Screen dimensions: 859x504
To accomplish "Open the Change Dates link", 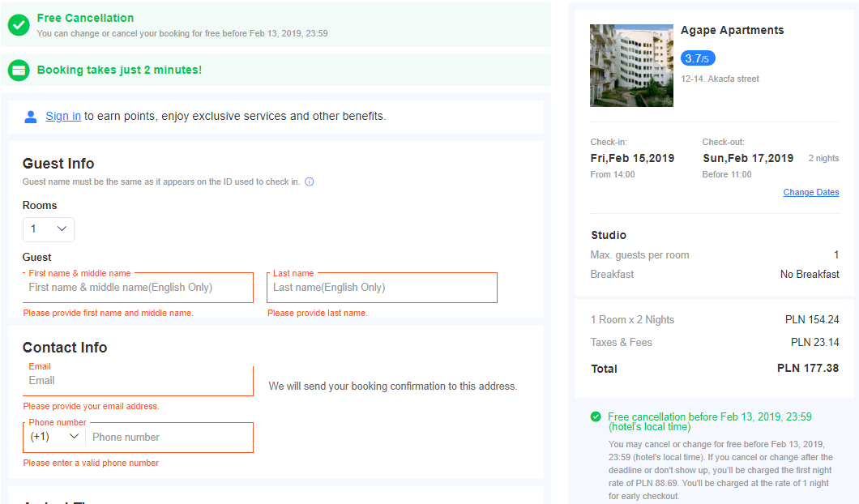I will [811, 192].
